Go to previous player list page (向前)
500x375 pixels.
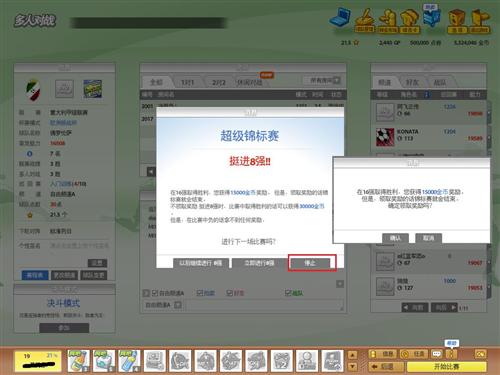pos(415,308)
